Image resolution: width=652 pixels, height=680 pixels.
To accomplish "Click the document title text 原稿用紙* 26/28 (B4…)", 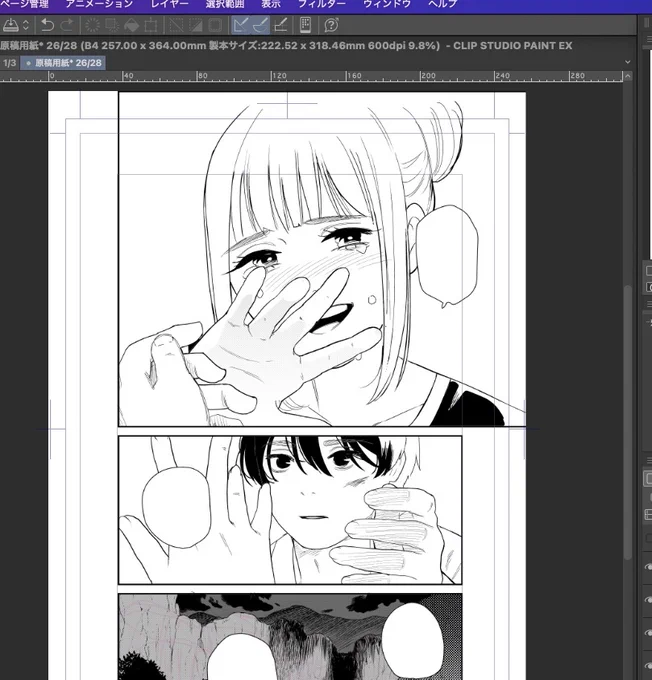I will (220, 46).
